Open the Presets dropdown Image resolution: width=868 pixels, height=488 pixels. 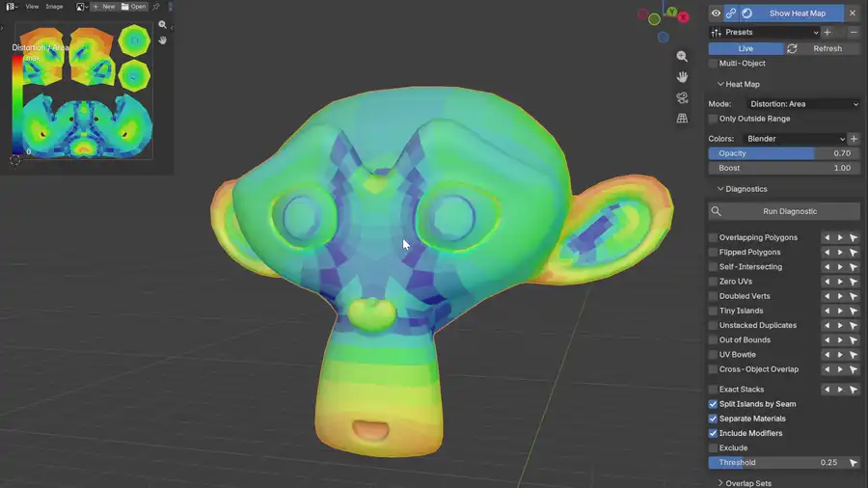(765, 32)
